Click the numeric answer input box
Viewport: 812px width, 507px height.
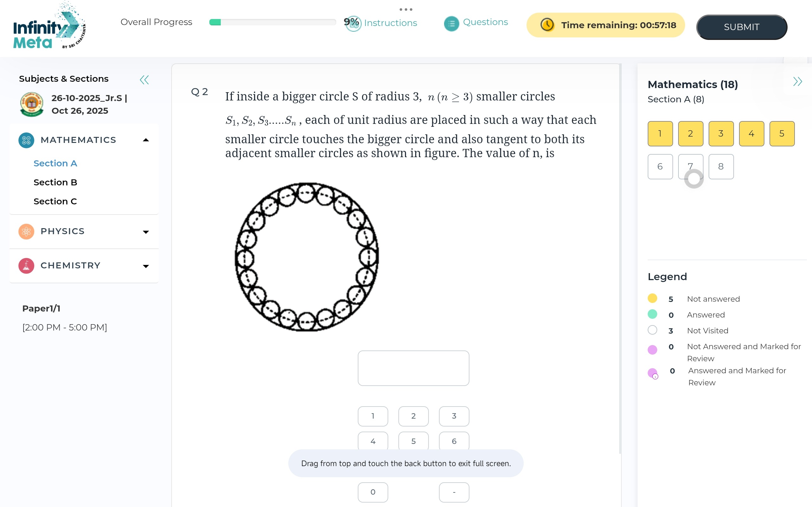413,368
